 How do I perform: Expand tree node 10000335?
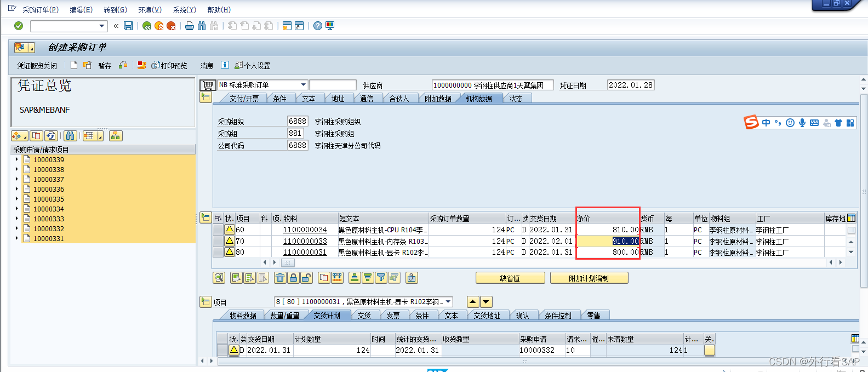coord(16,199)
